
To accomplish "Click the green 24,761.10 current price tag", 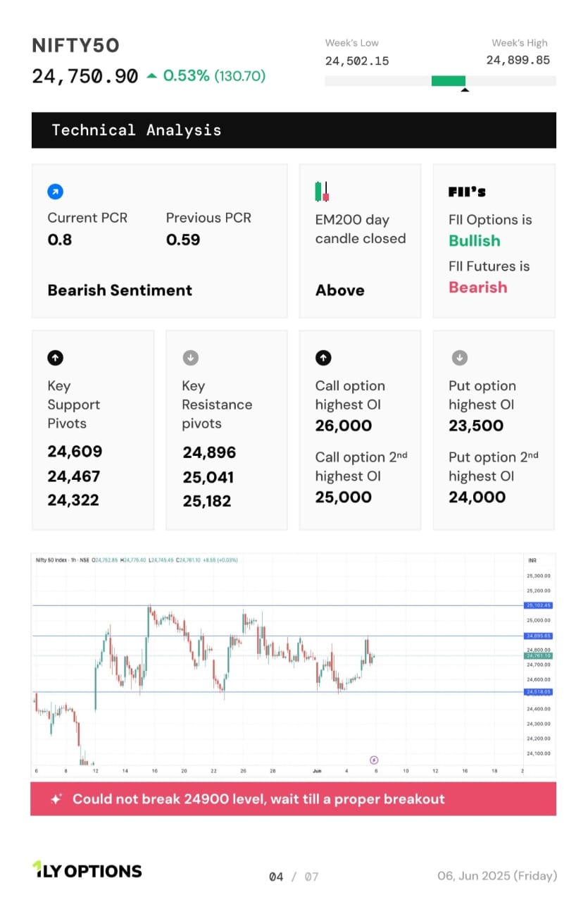I will (x=539, y=655).
